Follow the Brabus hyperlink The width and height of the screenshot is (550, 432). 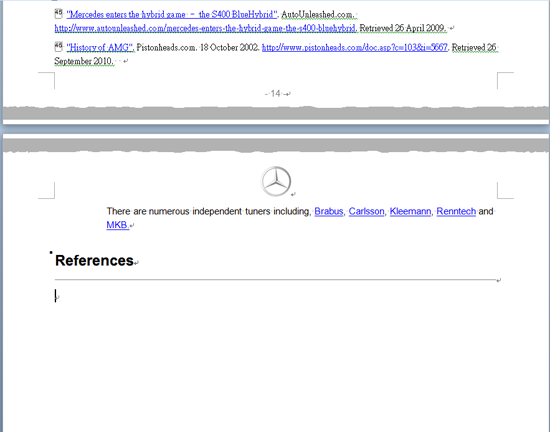[329, 211]
